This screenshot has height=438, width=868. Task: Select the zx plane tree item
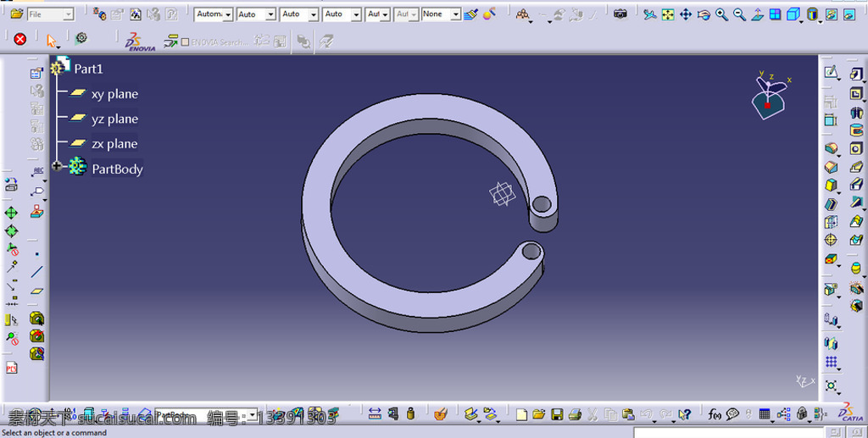coord(114,144)
